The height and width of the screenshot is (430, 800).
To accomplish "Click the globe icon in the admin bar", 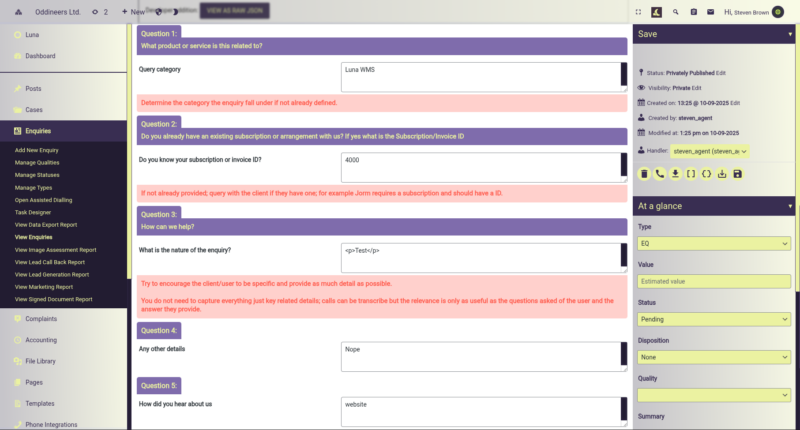I will point(158,12).
